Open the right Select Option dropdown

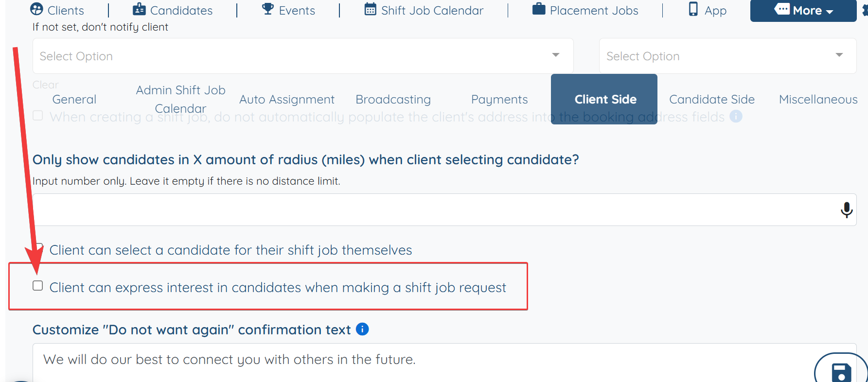727,56
